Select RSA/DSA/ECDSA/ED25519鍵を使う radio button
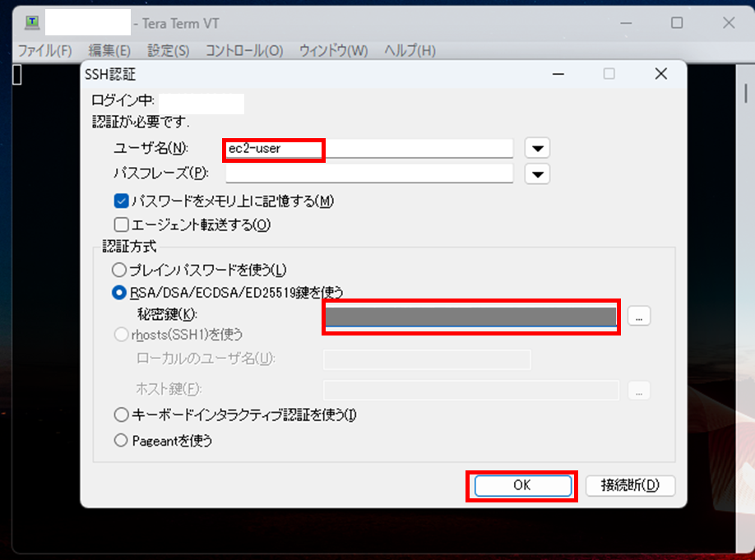 click(119, 292)
